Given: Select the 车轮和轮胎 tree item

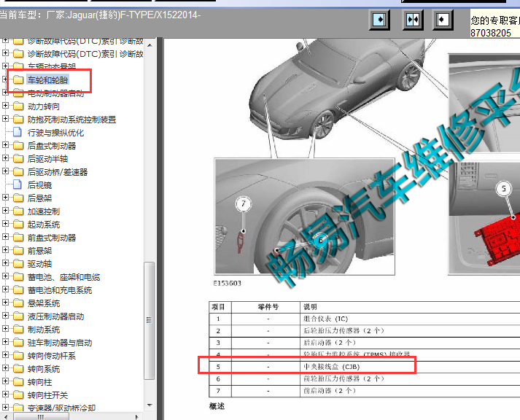Looking at the screenshot, I should tap(47, 80).
